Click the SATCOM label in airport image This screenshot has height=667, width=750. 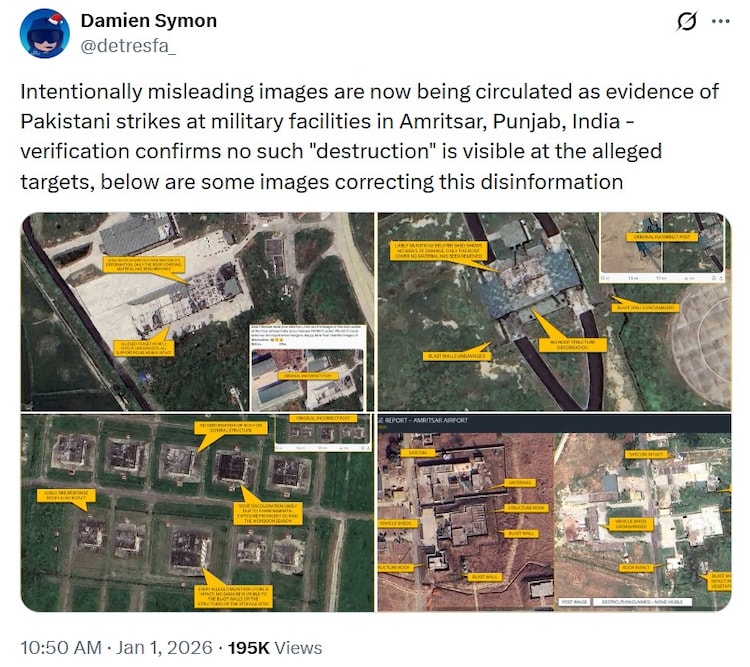416,453
